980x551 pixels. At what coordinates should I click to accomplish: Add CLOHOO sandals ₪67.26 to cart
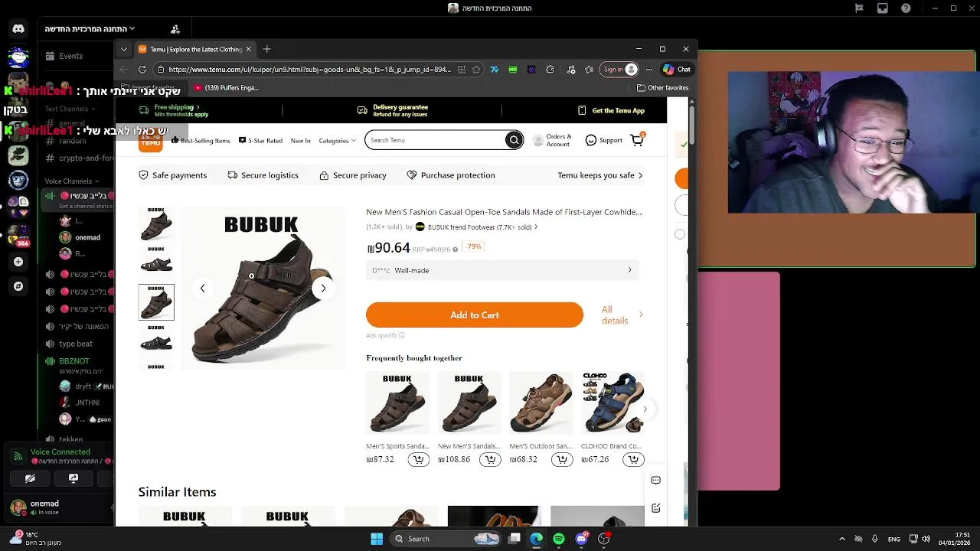[633, 459]
